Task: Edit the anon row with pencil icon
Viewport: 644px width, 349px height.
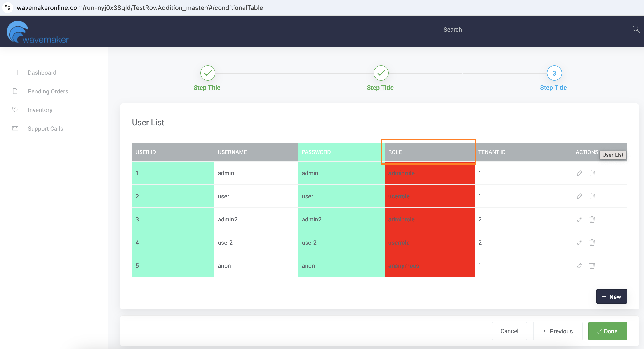Action: point(579,265)
